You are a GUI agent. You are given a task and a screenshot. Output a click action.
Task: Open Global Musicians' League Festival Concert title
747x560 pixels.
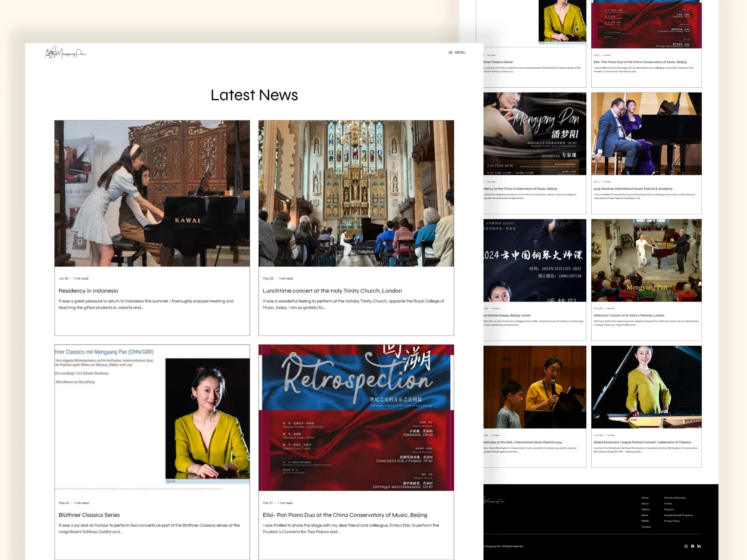tap(642, 442)
